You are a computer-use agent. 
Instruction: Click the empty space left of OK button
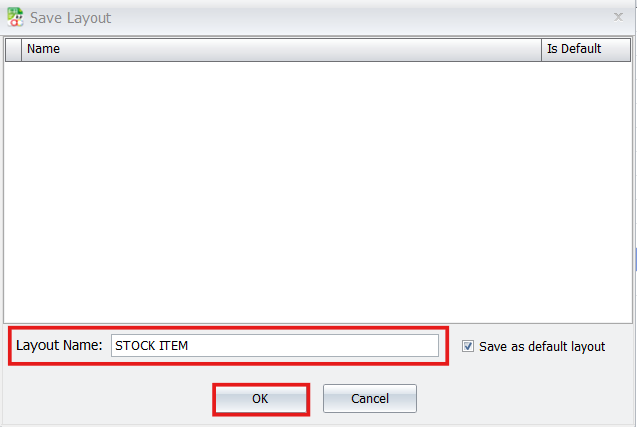(110, 399)
